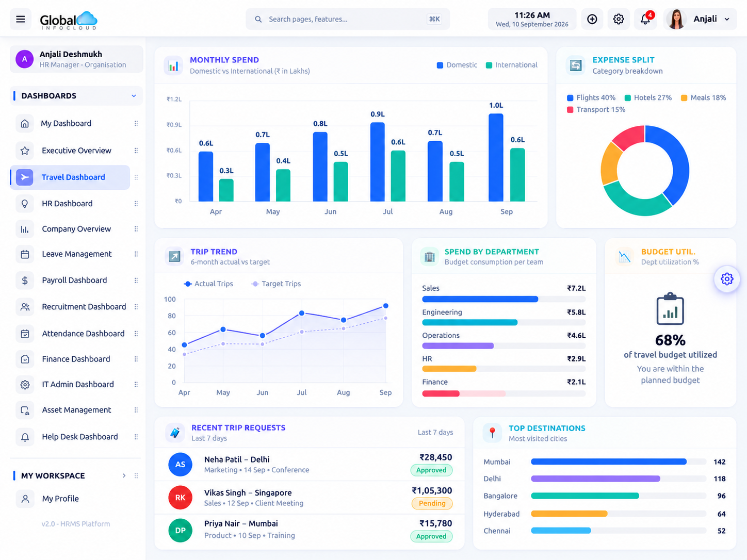
Task: Click the My Dashboard home icon
Action: pyautogui.click(x=25, y=124)
